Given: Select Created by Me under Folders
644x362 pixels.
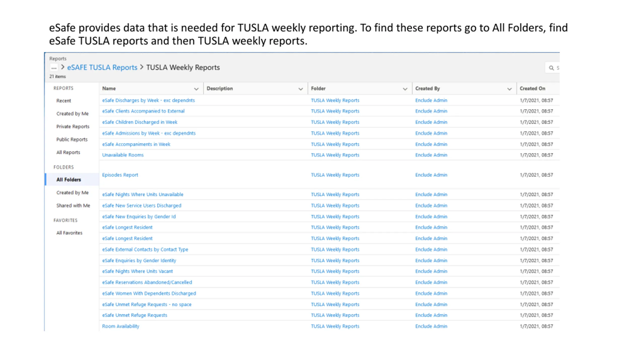Looking at the screenshot, I should tap(72, 193).
